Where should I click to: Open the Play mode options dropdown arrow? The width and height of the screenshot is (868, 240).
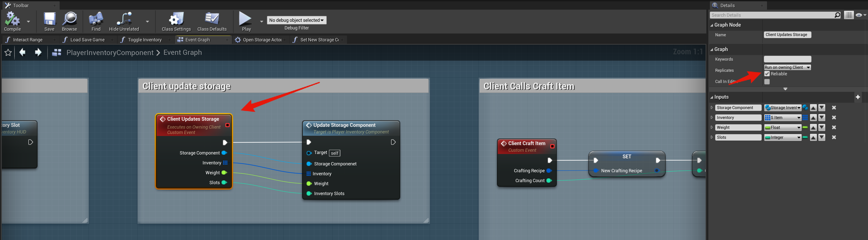point(261,22)
